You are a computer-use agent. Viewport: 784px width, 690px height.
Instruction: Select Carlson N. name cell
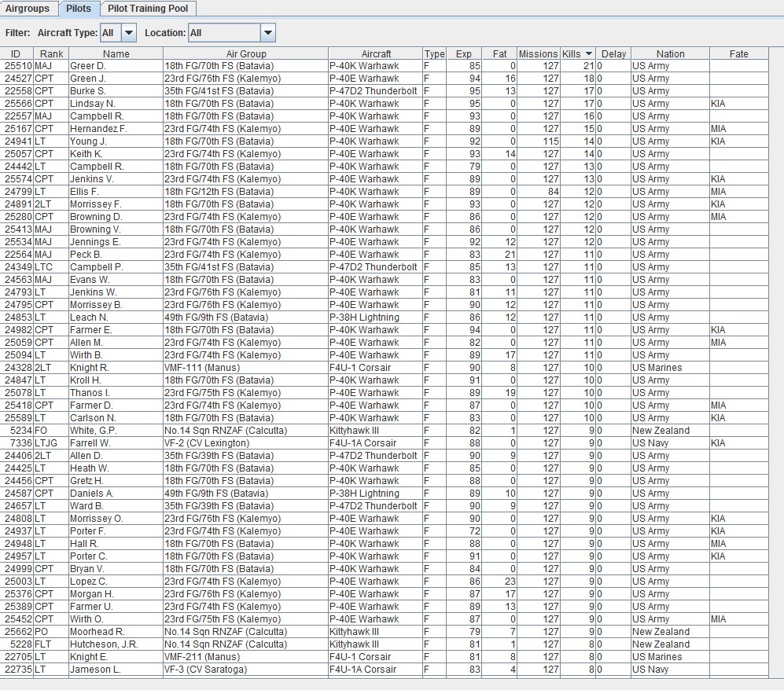point(116,418)
